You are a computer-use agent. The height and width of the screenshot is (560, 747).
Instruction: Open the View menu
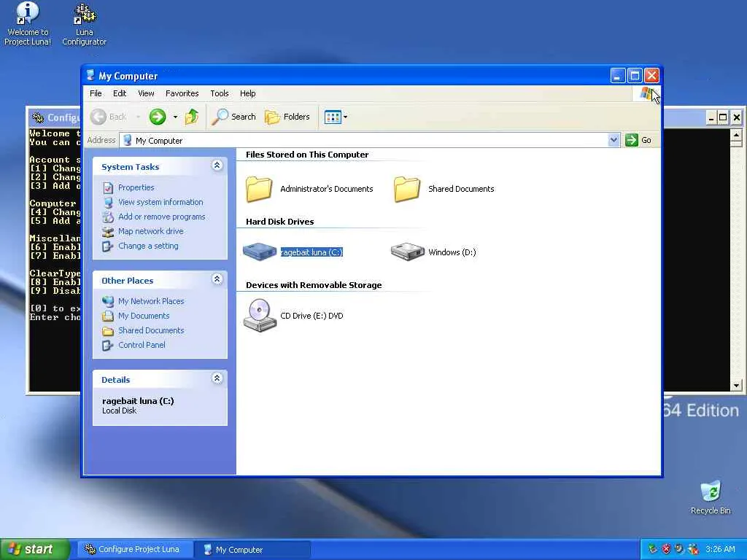[x=146, y=93]
